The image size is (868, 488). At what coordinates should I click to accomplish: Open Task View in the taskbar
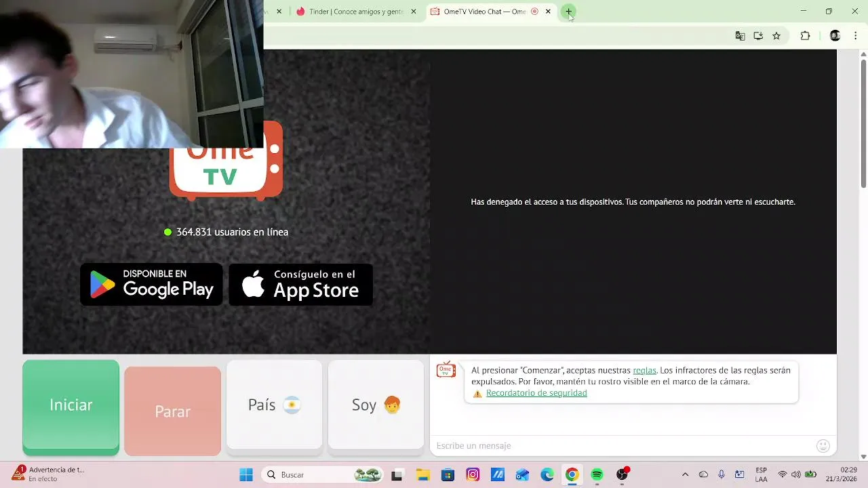pos(397,474)
